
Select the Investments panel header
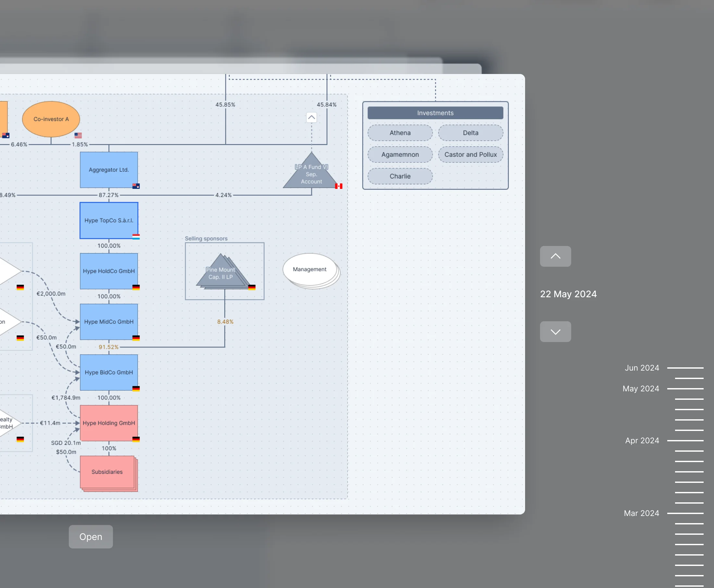click(x=435, y=113)
